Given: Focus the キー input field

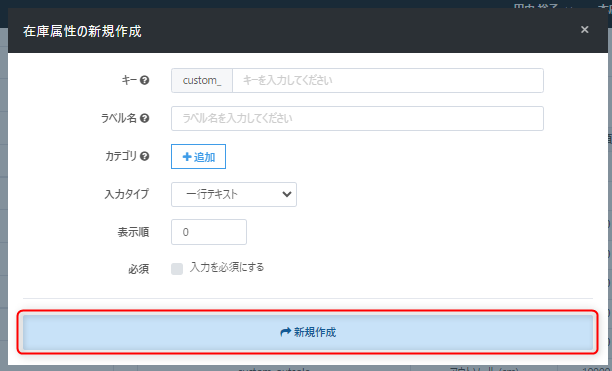Looking at the screenshot, I should (388, 80).
